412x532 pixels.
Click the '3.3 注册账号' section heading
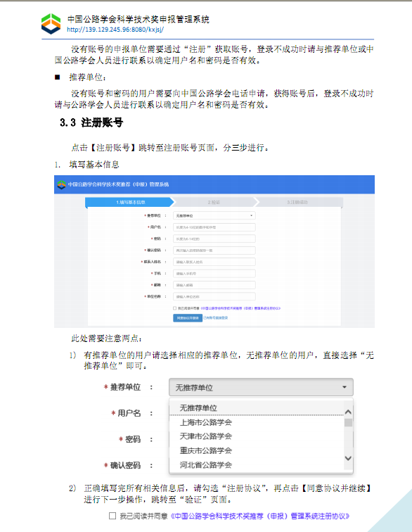pos(91,122)
